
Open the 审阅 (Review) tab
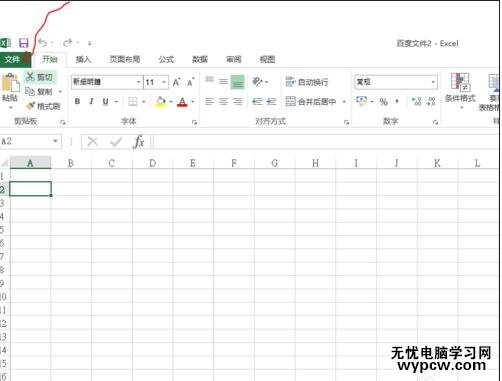click(234, 59)
